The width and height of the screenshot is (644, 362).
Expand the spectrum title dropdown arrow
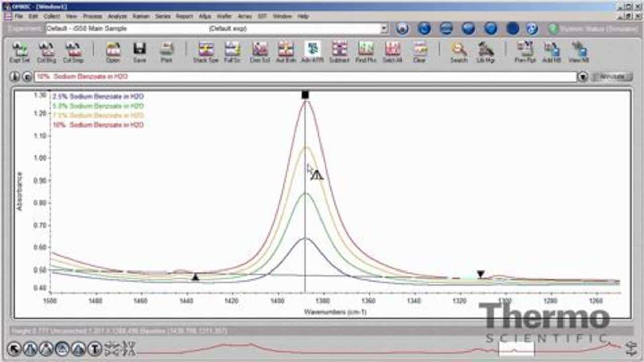583,77
